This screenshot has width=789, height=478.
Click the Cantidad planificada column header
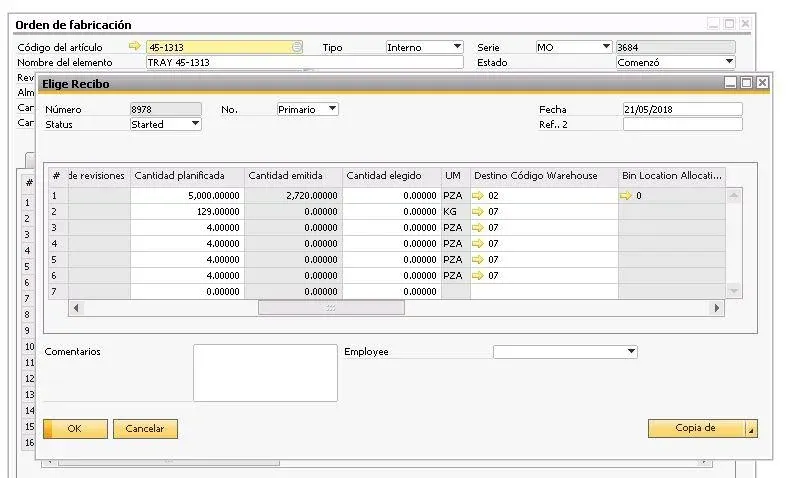point(187,176)
